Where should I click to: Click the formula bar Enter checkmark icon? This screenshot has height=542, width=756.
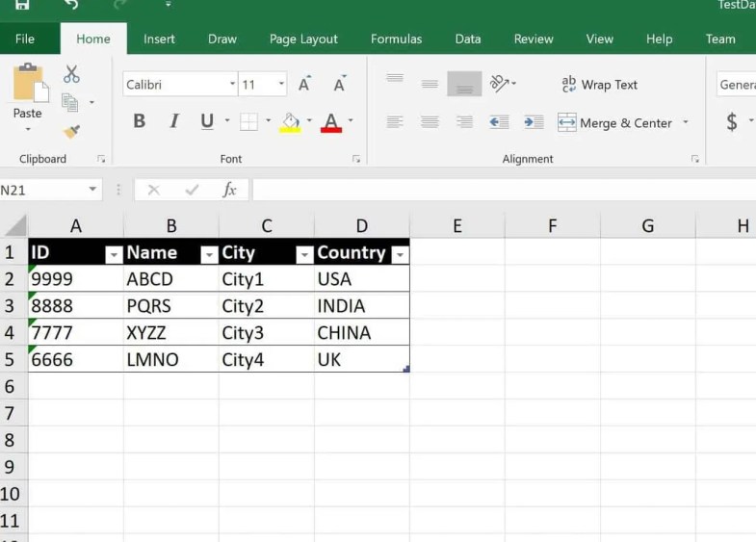point(192,190)
